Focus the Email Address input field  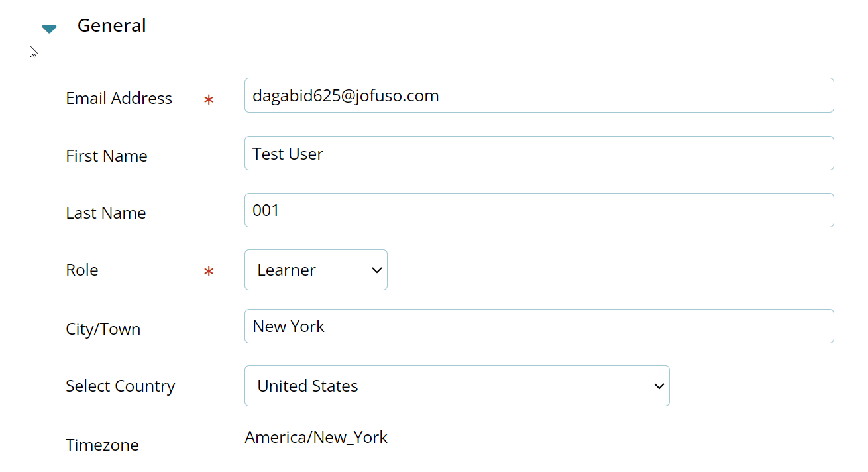click(539, 95)
